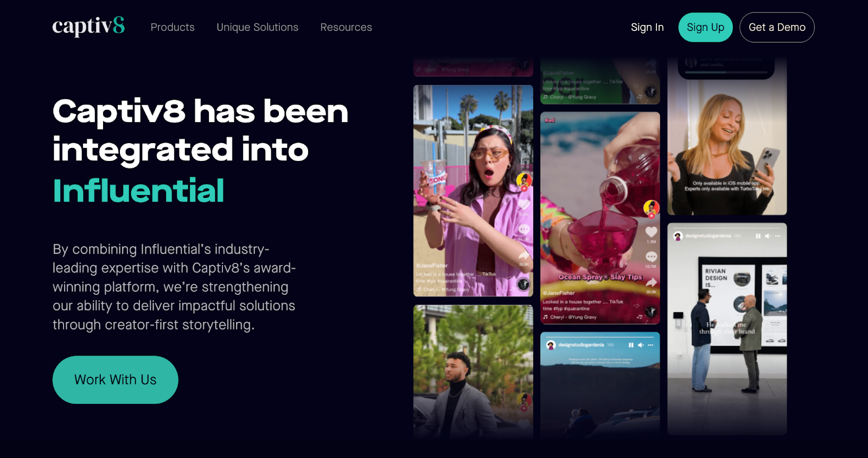Mute the landscape story below Ocean Spray
The image size is (868, 458).
tap(641, 345)
